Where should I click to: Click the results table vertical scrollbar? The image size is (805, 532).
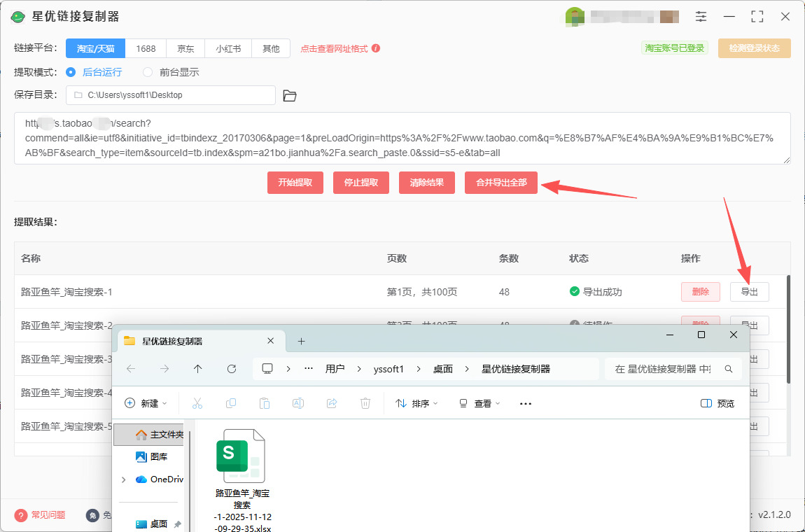[789, 329]
